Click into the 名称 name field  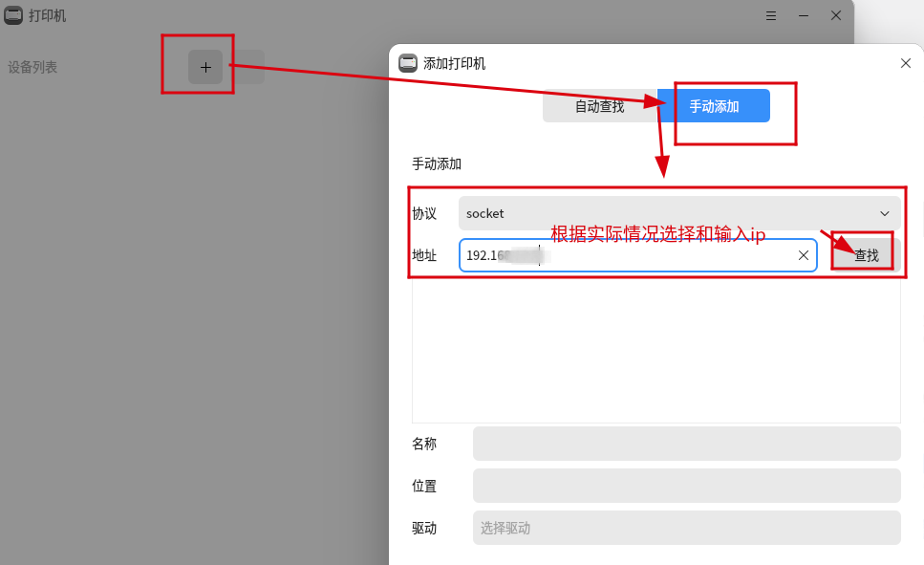(686, 444)
